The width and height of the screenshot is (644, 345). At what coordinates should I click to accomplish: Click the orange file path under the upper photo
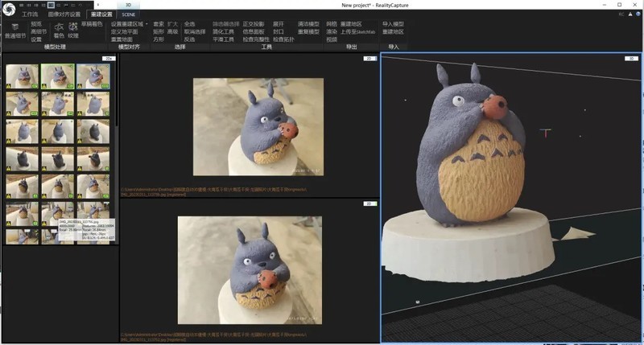click(213, 191)
